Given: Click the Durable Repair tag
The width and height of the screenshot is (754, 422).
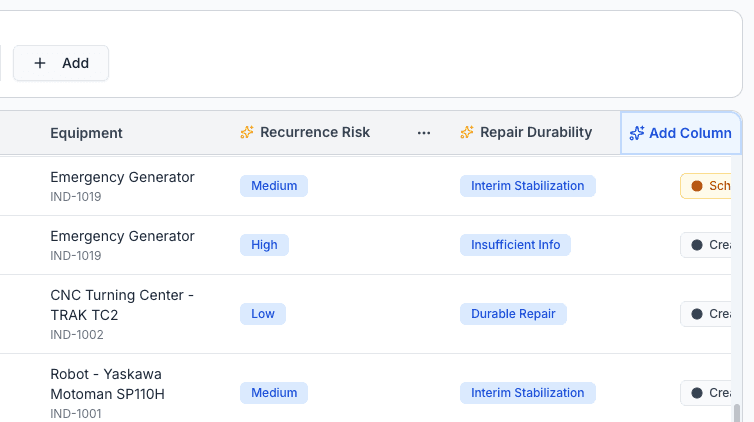Looking at the screenshot, I should coord(513,314).
